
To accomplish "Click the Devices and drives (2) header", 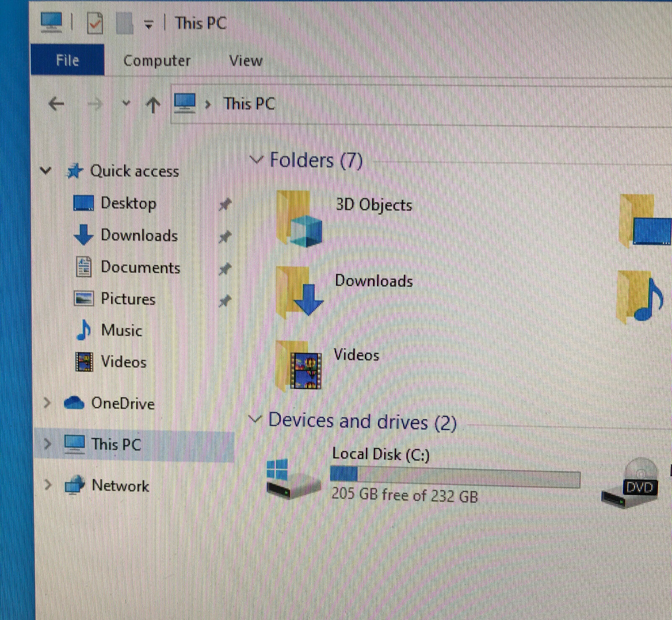I will [x=362, y=421].
